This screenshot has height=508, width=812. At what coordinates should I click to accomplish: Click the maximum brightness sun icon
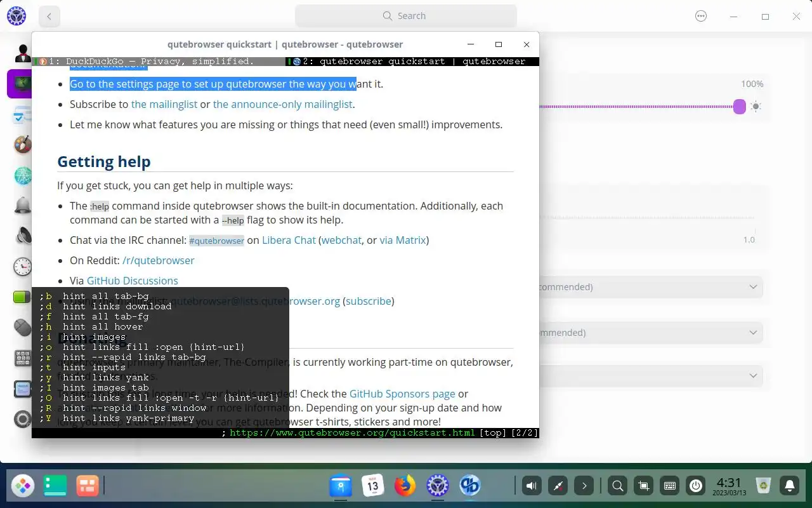tap(756, 107)
